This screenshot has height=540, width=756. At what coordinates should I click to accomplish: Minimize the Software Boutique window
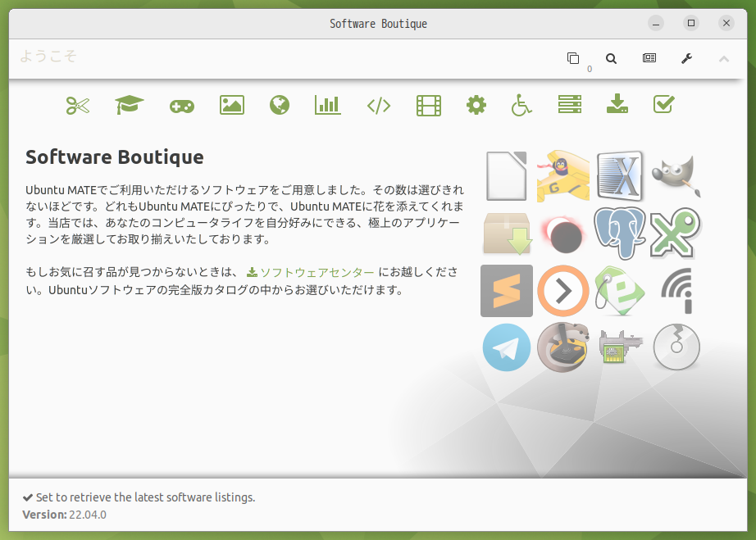coord(656,23)
